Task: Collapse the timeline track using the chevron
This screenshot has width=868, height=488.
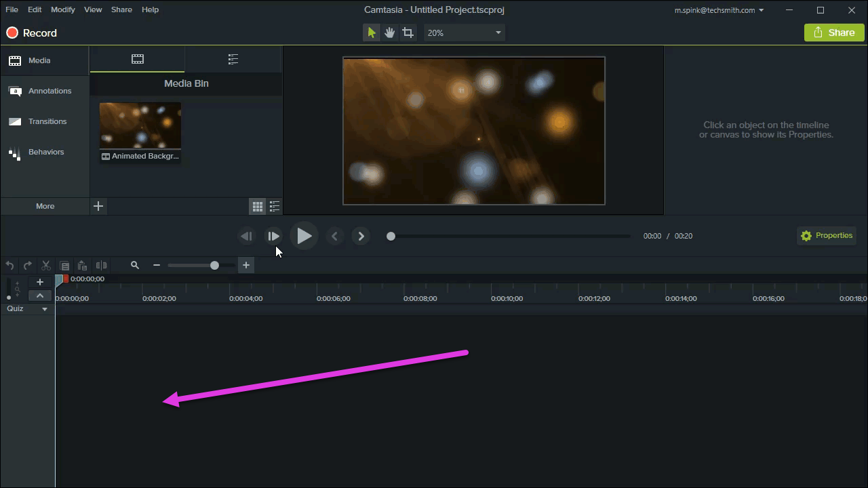Action: click(x=39, y=296)
